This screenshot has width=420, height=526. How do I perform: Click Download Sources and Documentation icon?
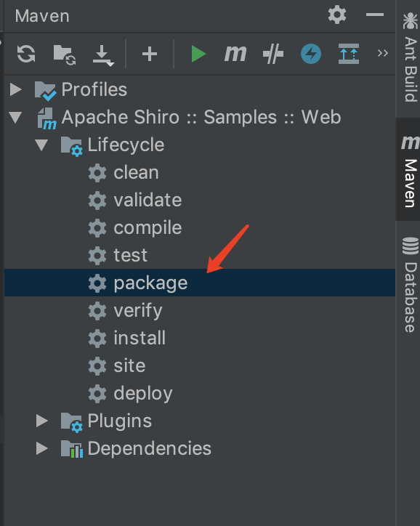pos(103,55)
